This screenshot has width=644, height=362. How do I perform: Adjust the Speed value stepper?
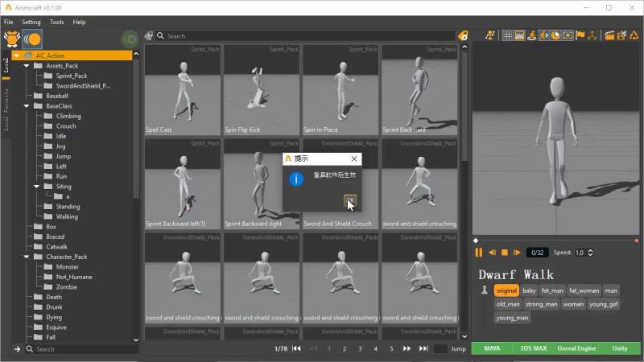[x=590, y=253]
